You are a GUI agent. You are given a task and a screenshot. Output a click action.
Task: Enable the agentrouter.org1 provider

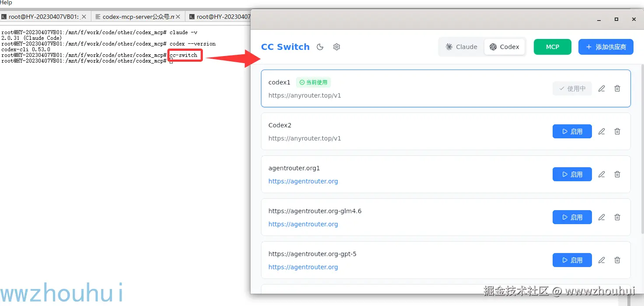coord(572,174)
